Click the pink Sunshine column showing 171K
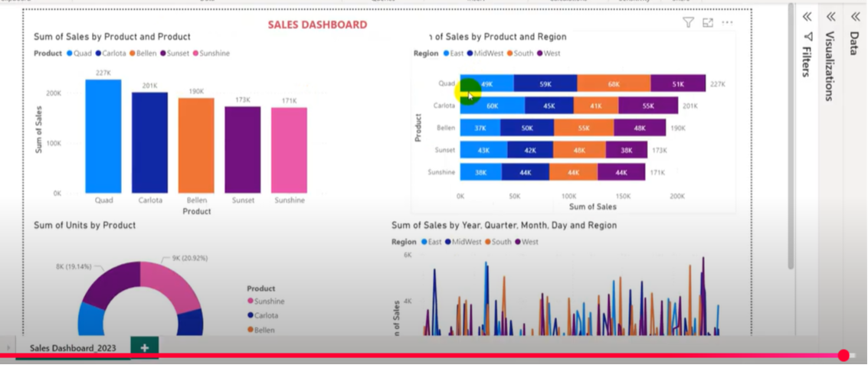The image size is (868, 365). pos(289,150)
